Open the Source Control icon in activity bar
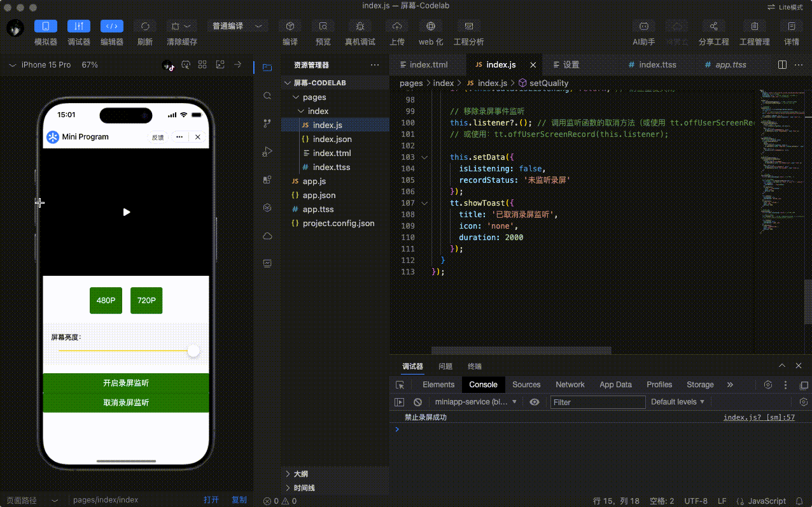 click(x=267, y=124)
